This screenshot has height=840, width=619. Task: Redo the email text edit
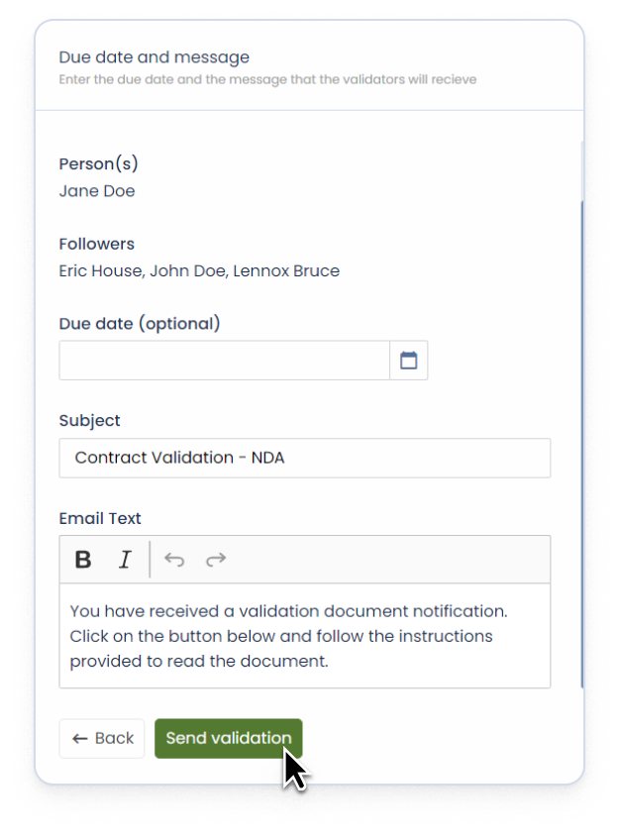[216, 560]
